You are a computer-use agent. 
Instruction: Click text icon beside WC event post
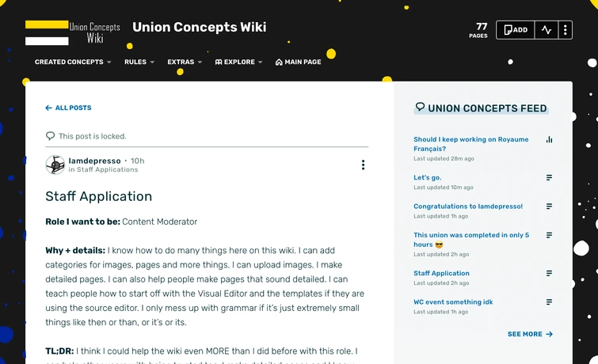click(x=549, y=302)
